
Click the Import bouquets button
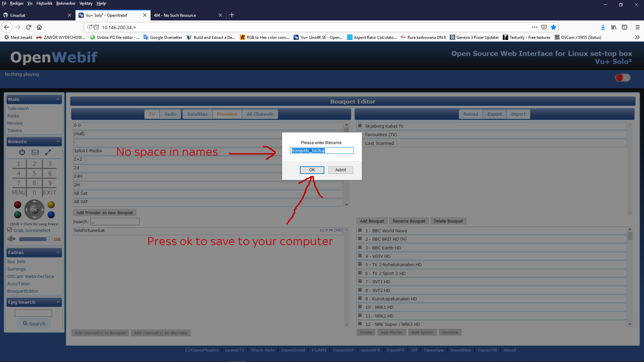point(518,114)
